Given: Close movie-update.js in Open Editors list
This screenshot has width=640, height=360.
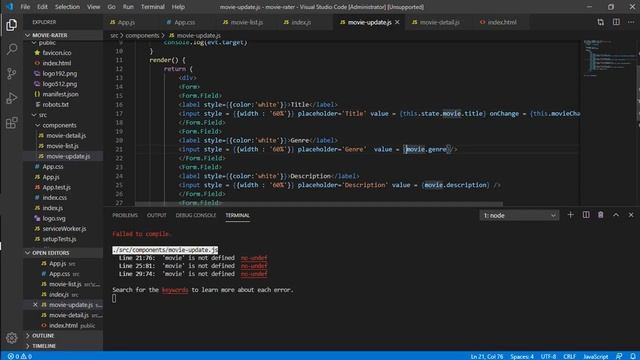Looking at the screenshot, I should click(x=35, y=304).
